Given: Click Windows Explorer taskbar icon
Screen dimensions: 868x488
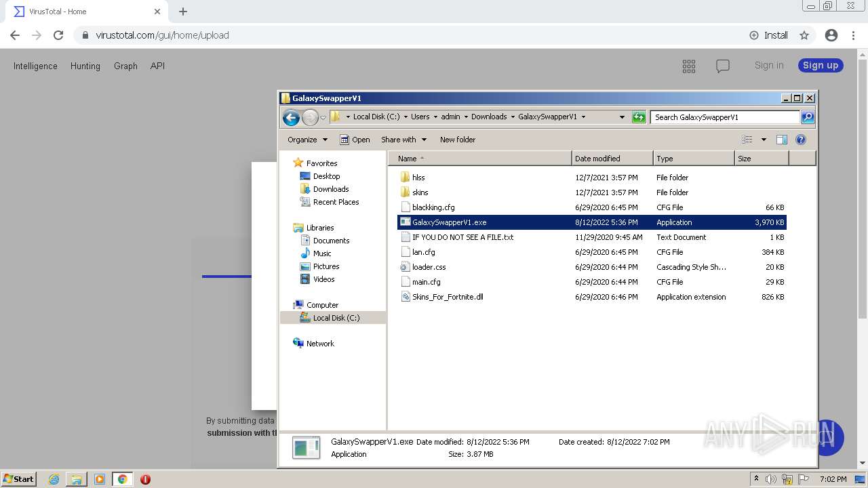Looking at the screenshot, I should click(x=77, y=479).
